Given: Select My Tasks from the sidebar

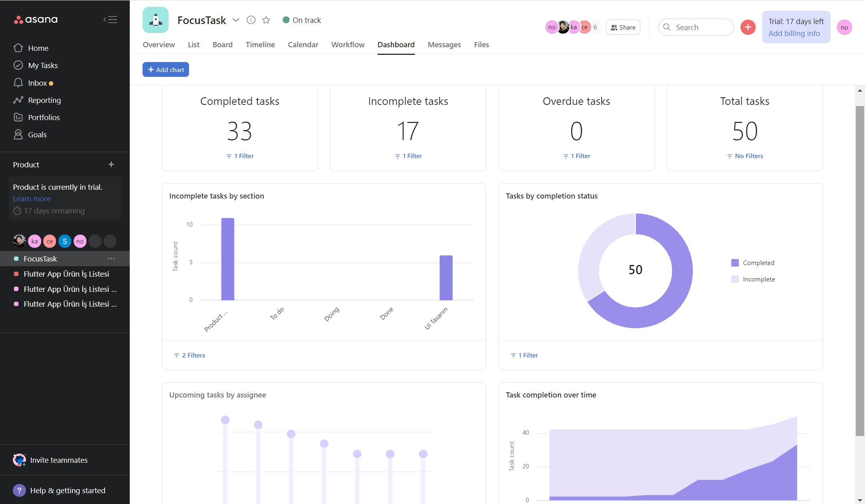Looking at the screenshot, I should coord(42,65).
